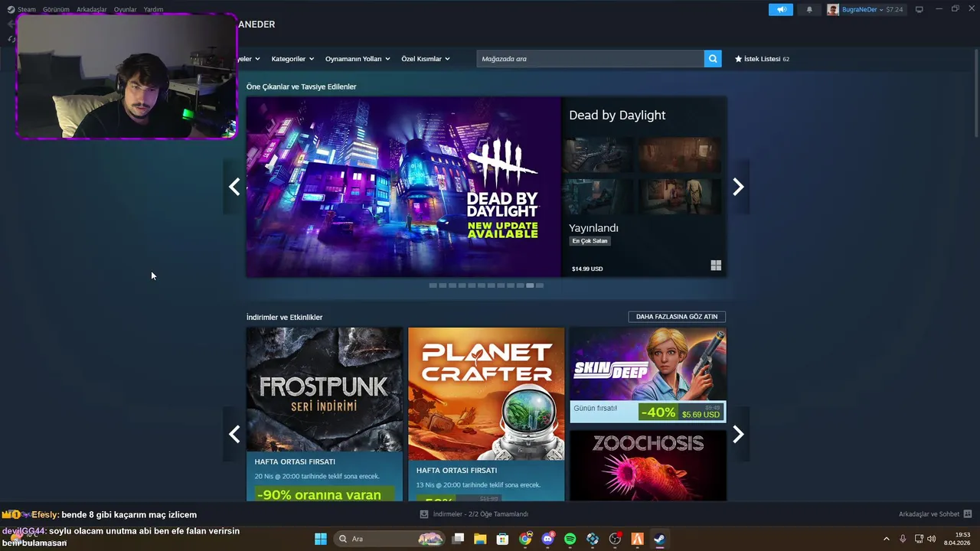Open File Explorer from taskbar
Image resolution: width=980 pixels, height=551 pixels.
coord(480,539)
